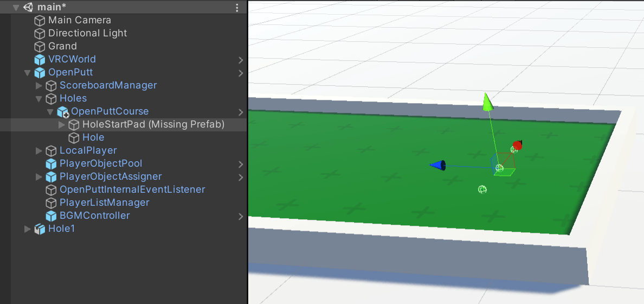Click the OpenPuttInternalEventListener cube icon
The image size is (644, 304).
pos(51,190)
